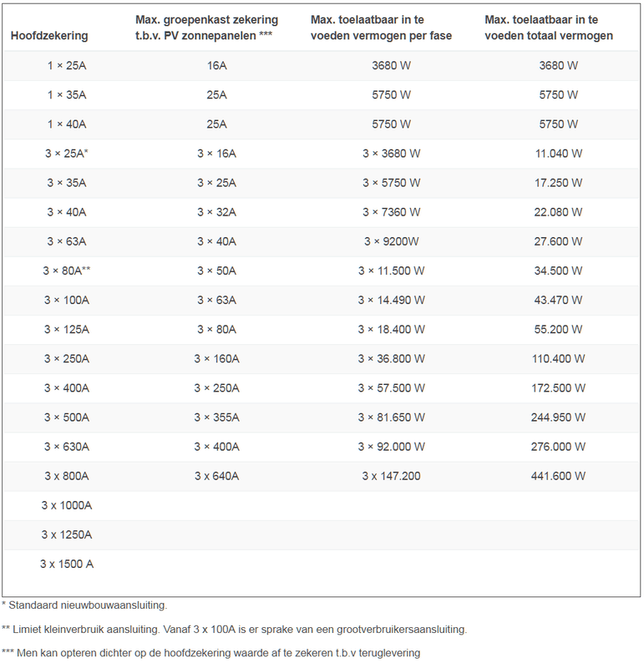Select the 11.040 W total power cell
644x668 pixels.
pyautogui.click(x=560, y=154)
